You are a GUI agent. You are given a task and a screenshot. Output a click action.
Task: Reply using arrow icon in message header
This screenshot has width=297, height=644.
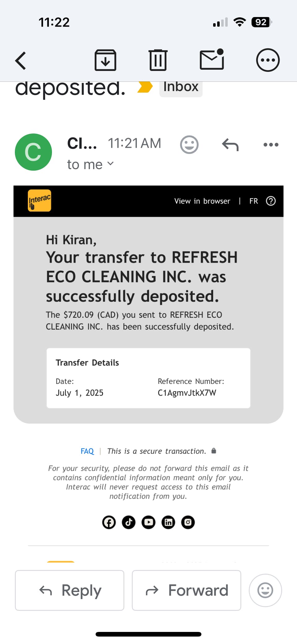[230, 145]
